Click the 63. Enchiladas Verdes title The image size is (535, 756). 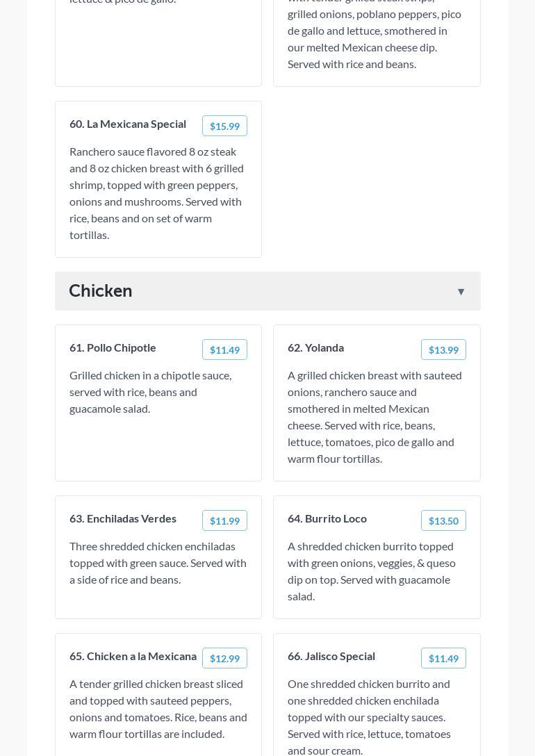[x=123, y=518]
